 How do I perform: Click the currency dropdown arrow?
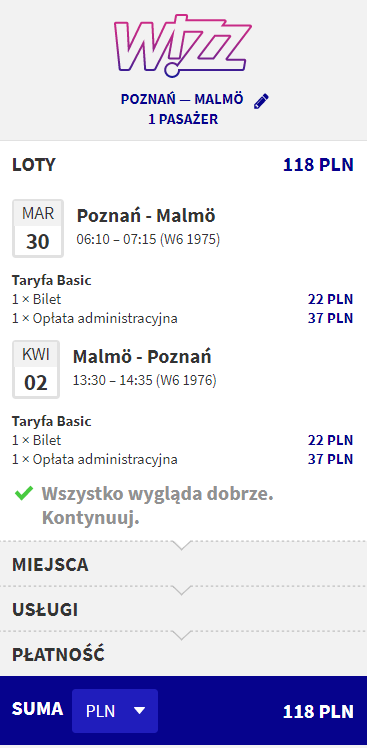[x=139, y=711]
